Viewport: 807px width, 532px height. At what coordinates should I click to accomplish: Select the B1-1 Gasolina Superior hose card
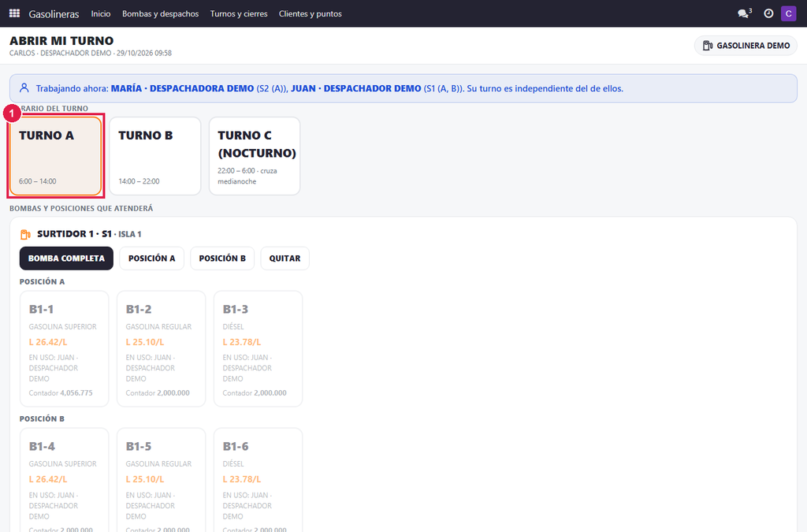pyautogui.click(x=65, y=349)
